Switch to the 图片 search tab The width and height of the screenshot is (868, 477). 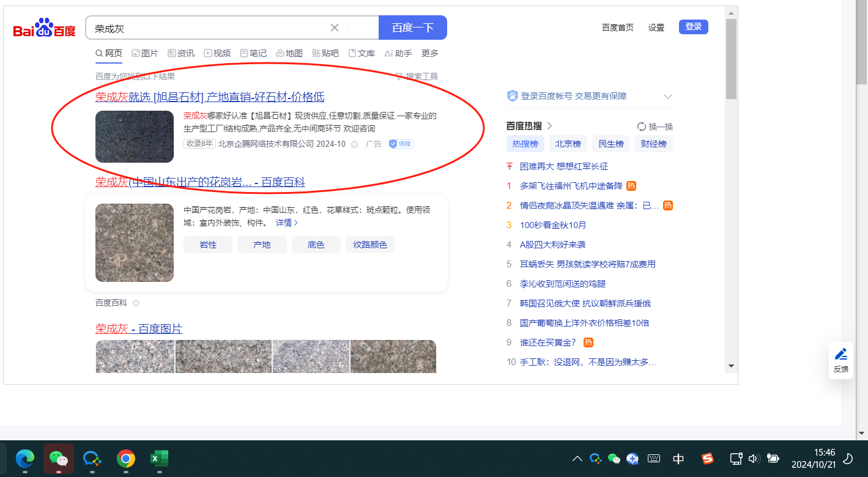(x=145, y=53)
